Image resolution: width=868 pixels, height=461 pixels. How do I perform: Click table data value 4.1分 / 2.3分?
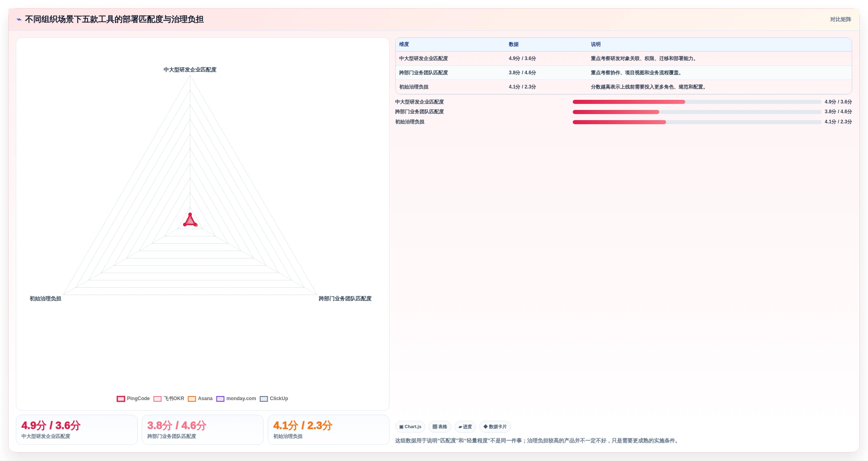coord(522,87)
